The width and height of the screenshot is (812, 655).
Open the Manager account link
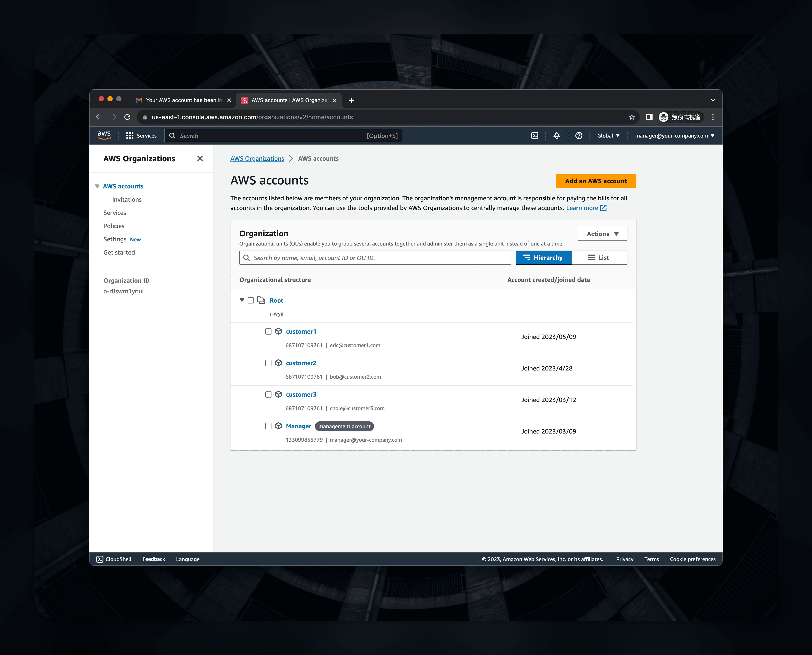[299, 426]
